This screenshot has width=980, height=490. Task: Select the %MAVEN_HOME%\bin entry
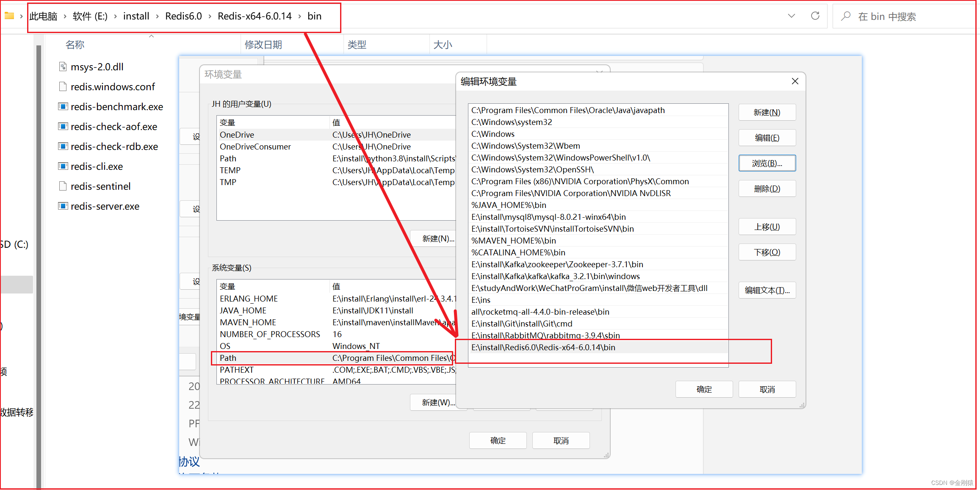tap(598, 241)
